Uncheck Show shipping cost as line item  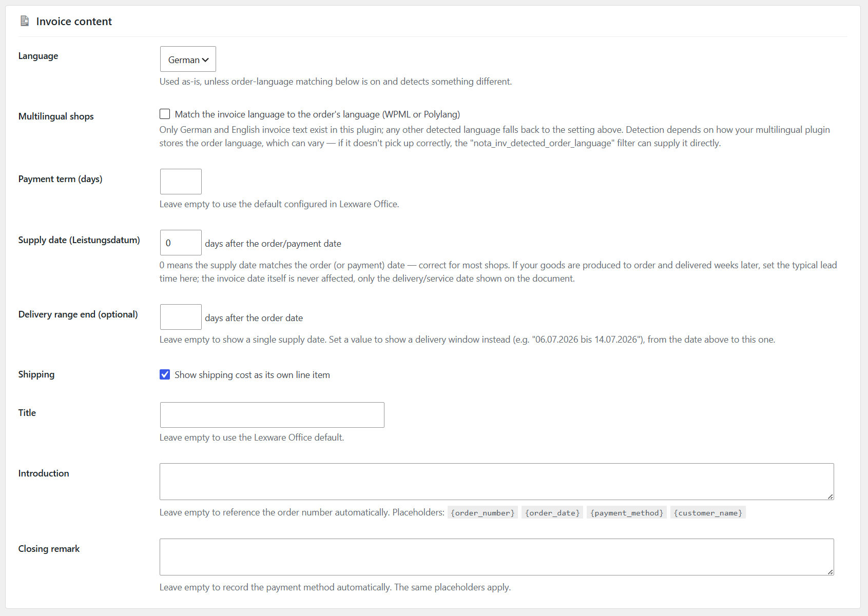tap(165, 374)
